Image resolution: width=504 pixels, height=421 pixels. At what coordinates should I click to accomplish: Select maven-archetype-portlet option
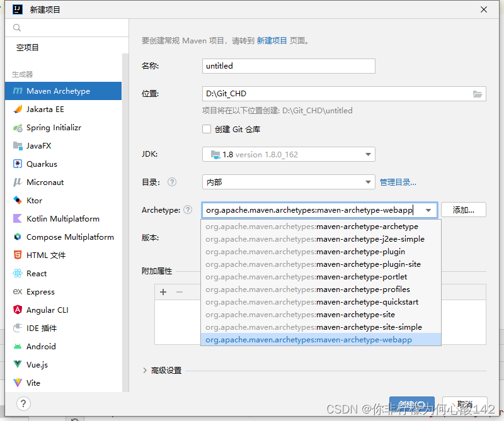321,276
